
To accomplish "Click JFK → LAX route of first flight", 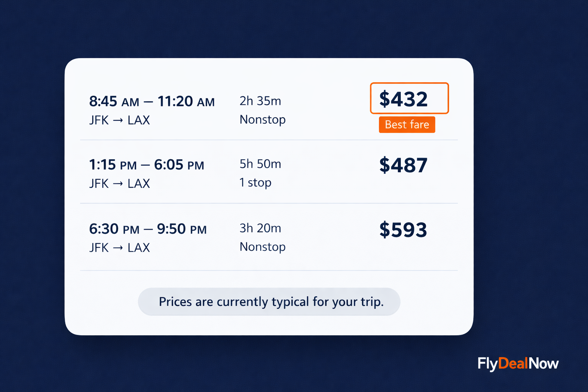I will click(x=119, y=120).
